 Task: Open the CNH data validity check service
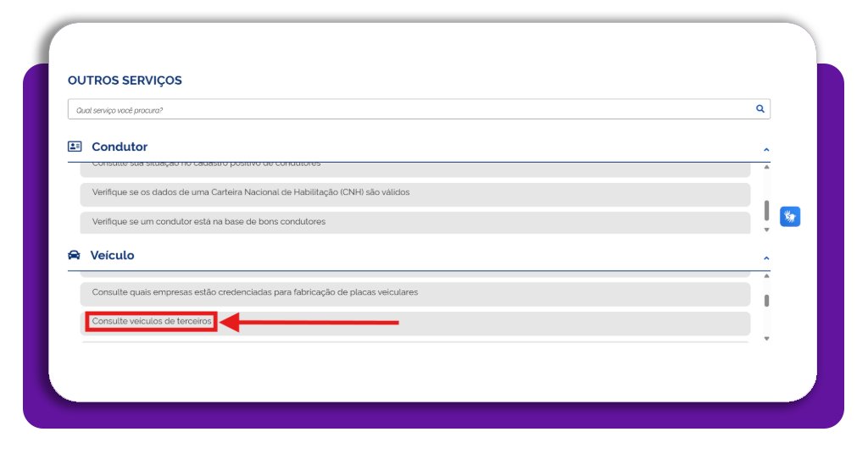coord(250,192)
